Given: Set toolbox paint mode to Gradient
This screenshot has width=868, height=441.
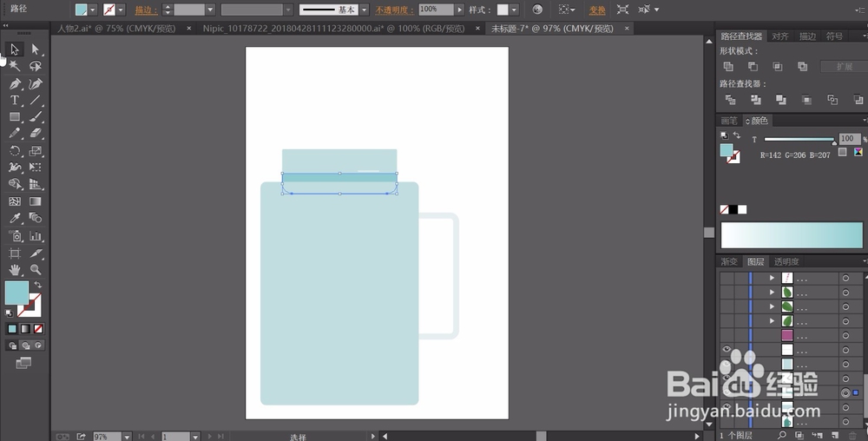Looking at the screenshot, I should pos(25,329).
